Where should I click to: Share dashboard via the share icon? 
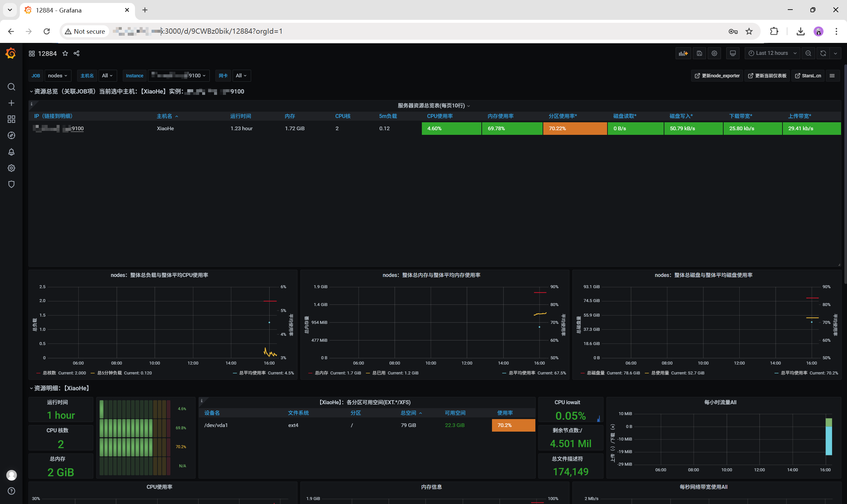coord(76,53)
